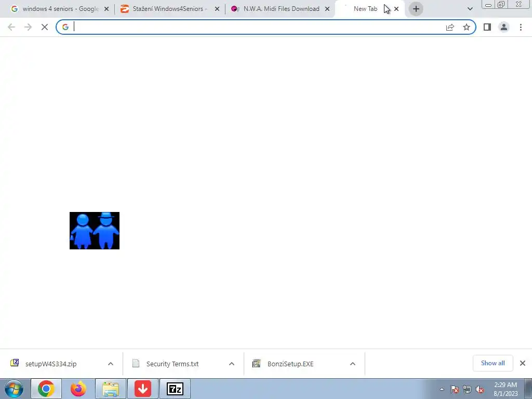Switch to the Stažení Windows4Seniors tab
This screenshot has height=399, width=532.
coord(170,9)
